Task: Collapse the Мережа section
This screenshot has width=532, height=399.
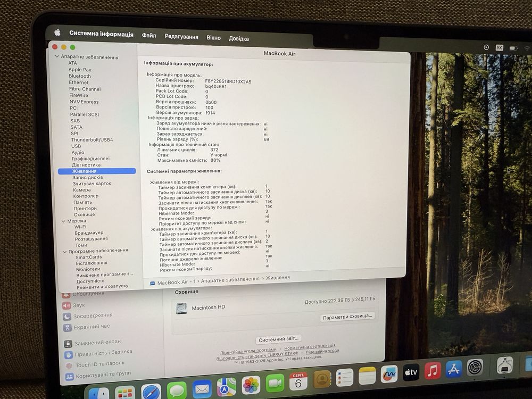Action: pos(63,221)
